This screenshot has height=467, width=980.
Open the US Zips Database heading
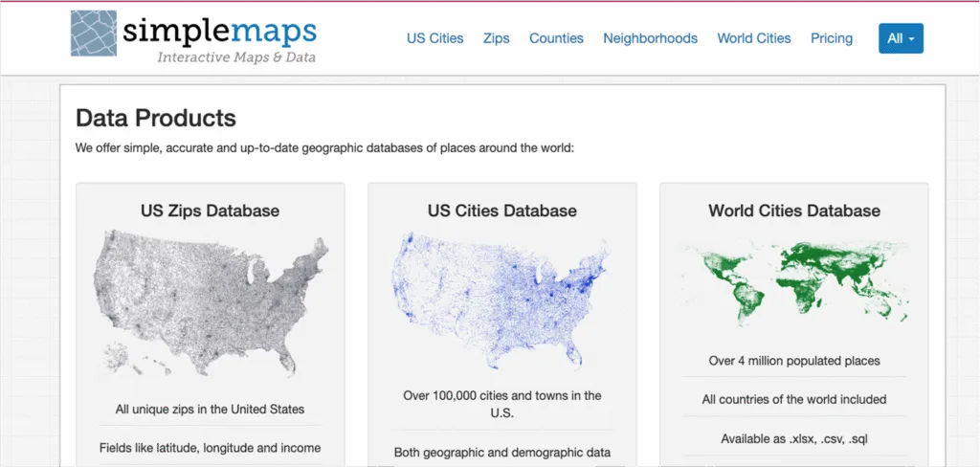[x=211, y=211]
